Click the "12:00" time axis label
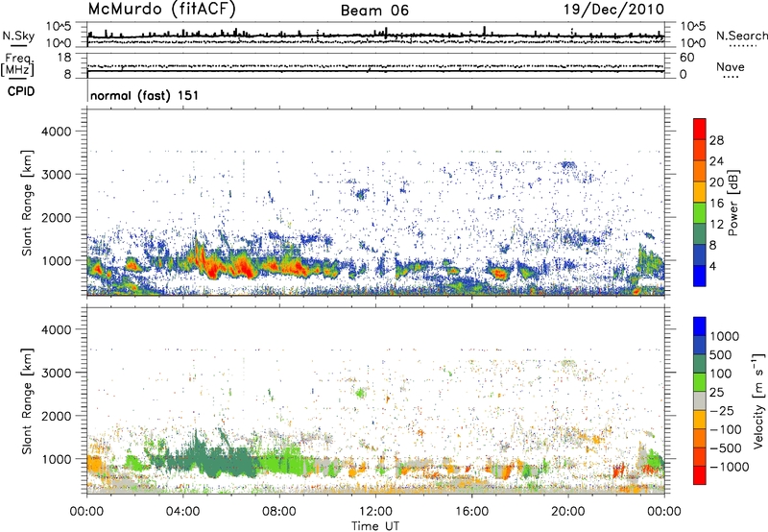This screenshot has width=768, height=532. (x=375, y=512)
